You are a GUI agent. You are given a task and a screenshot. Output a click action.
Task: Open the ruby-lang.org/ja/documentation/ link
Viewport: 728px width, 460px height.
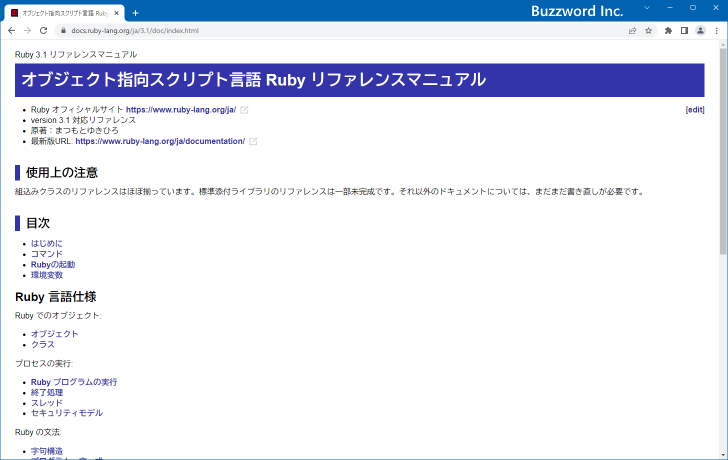point(160,141)
